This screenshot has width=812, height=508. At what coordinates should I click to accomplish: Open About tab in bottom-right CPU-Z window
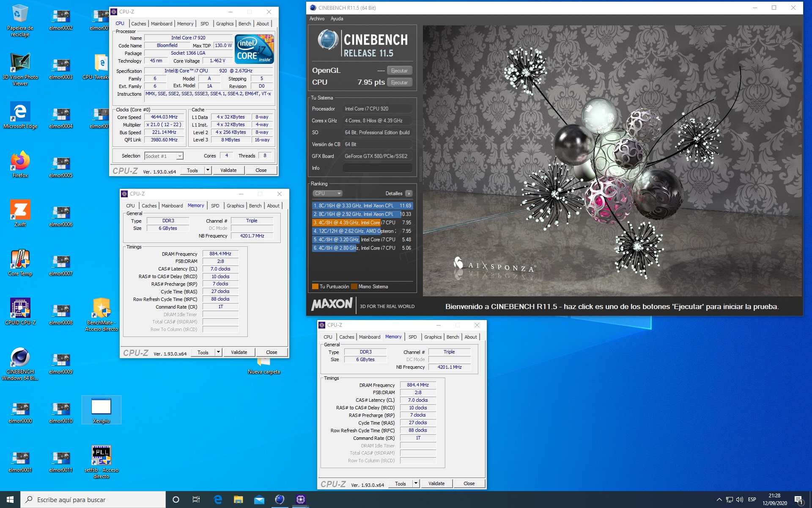[x=471, y=337]
